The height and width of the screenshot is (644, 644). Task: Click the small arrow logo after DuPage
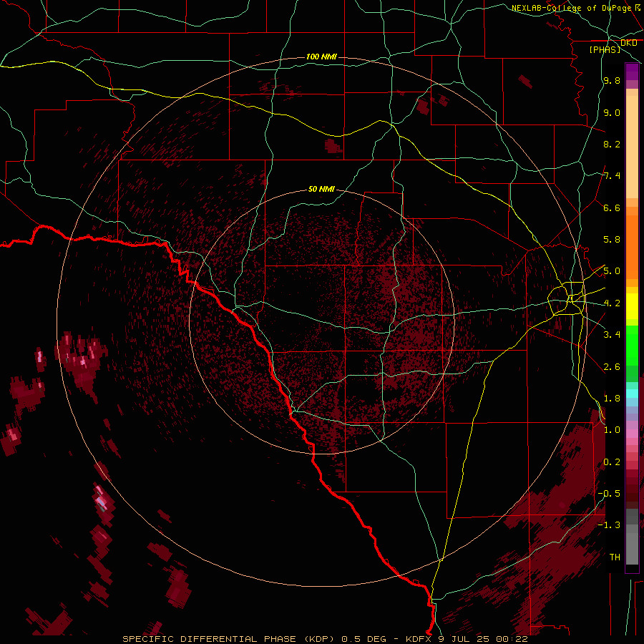(638, 7)
